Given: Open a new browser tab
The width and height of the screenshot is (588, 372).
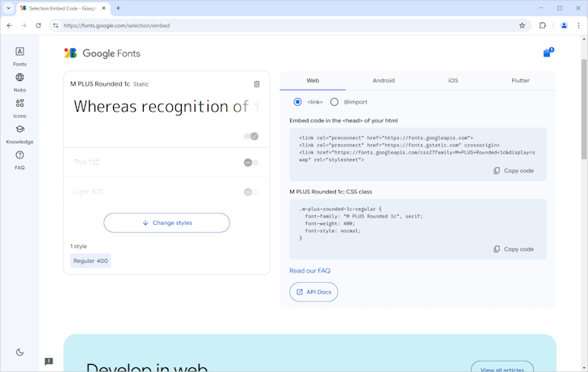Looking at the screenshot, I should coord(118,8).
